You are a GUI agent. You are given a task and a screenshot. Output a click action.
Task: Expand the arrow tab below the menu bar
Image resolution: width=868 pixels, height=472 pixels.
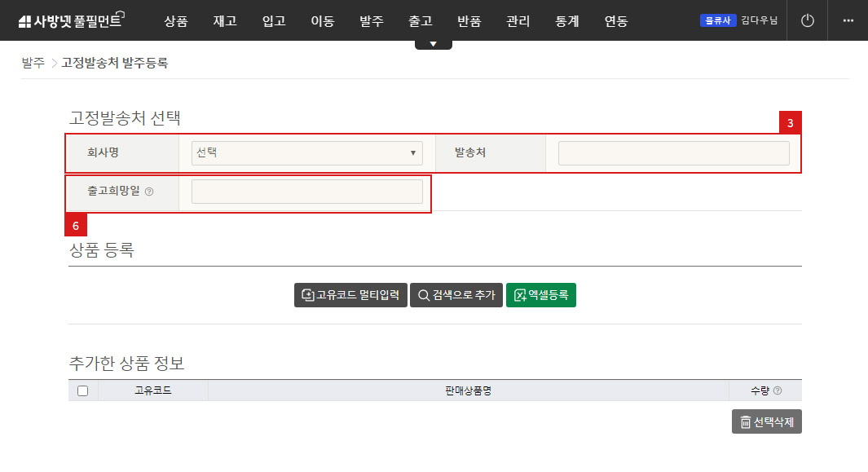(434, 44)
